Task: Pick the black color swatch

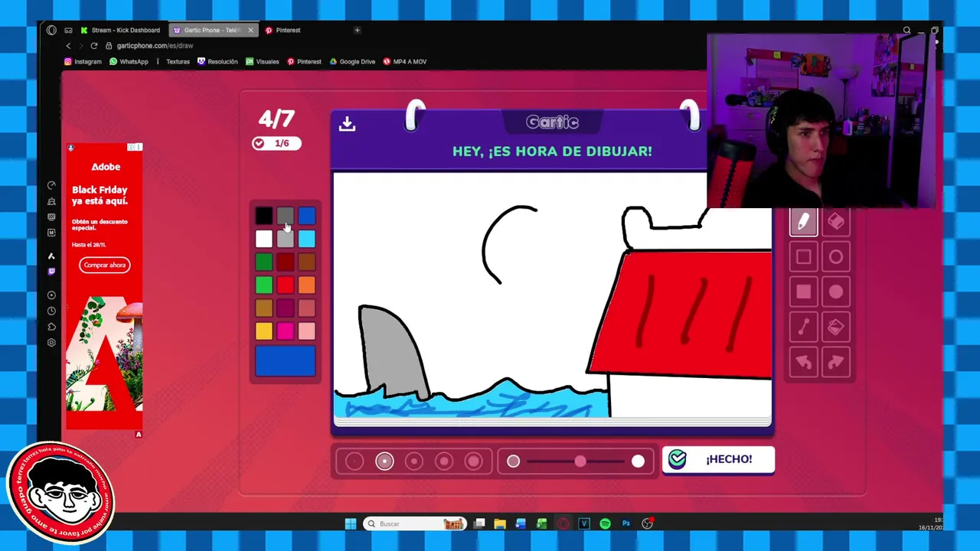Action: point(263,217)
